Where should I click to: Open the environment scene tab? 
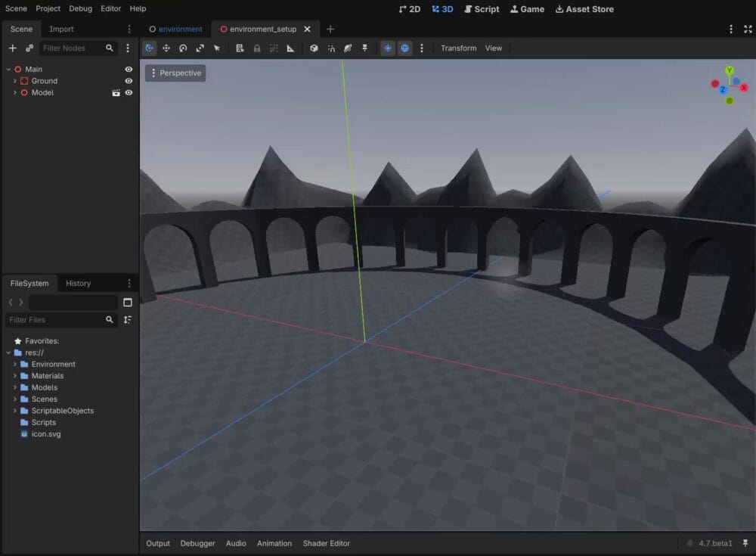175,29
